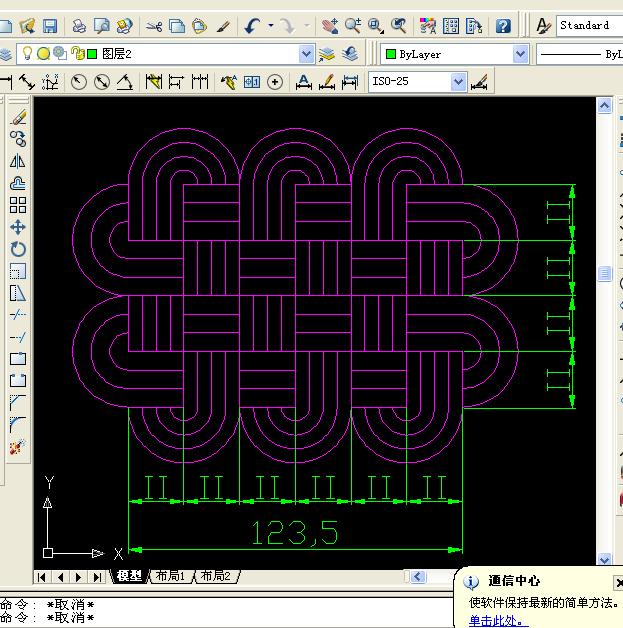The image size is (623, 628).
Task: Click the Redo arrow icon
Action: 287,26
